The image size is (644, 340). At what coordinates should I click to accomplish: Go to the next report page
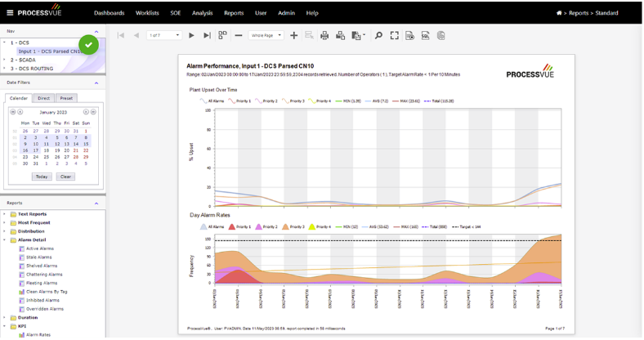[191, 36]
